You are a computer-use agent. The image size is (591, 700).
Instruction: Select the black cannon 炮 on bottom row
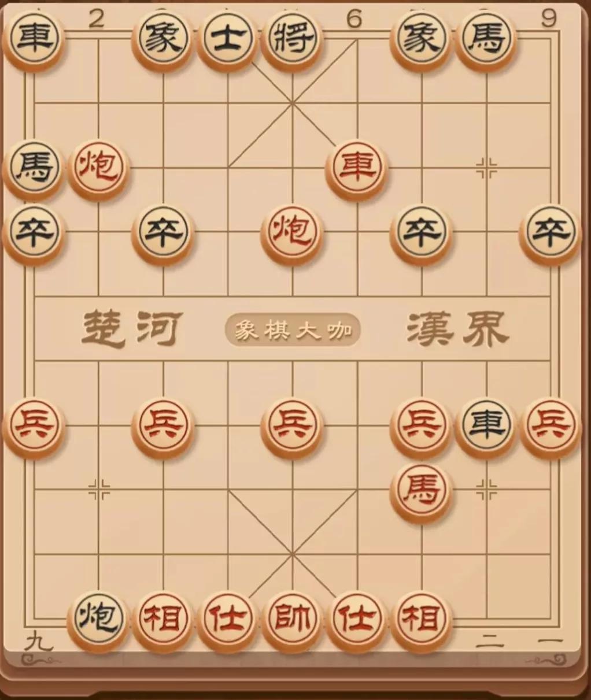click(98, 619)
